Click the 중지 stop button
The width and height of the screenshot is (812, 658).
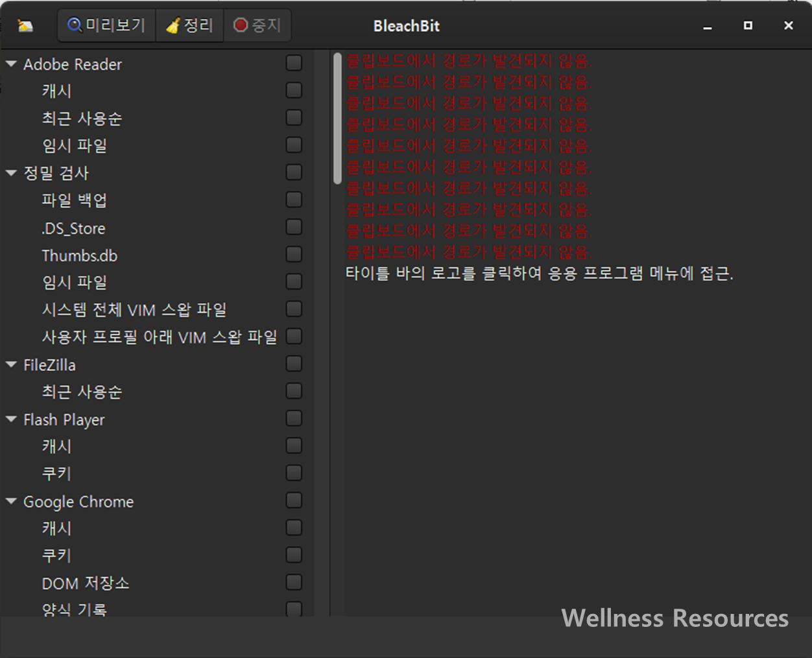point(257,26)
